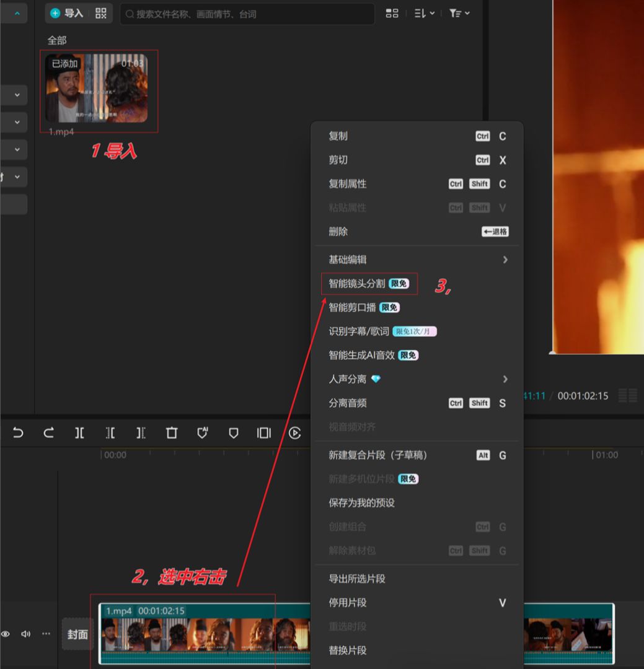Click the mirror icon in the timeline toolbar

point(263,433)
